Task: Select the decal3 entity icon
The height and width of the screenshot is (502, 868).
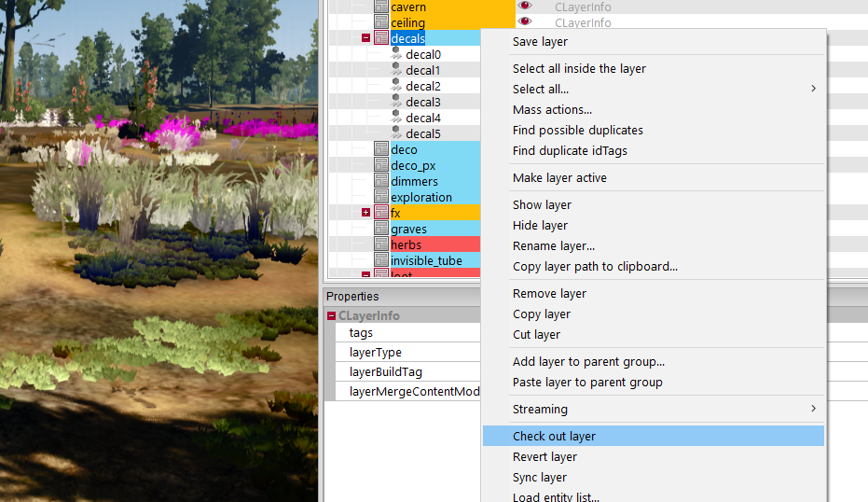Action: 396,102
